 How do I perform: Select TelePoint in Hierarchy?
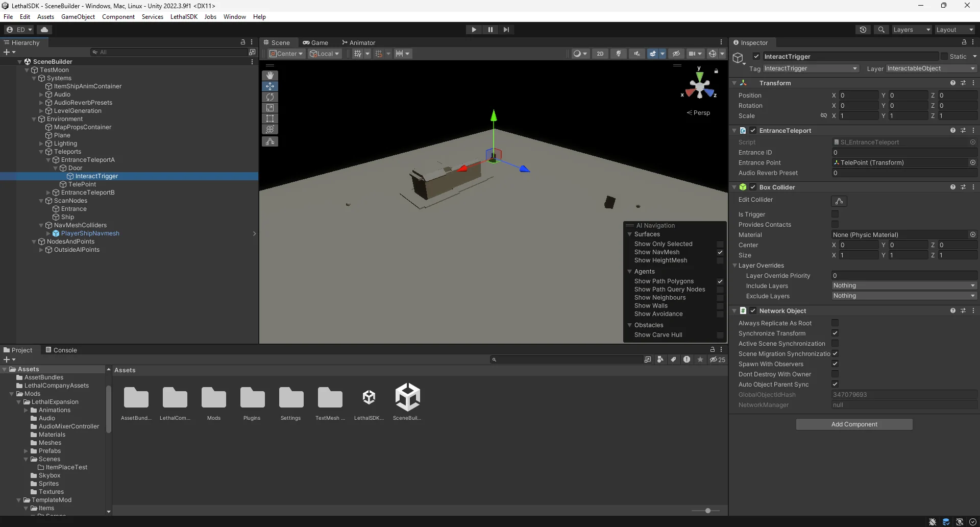click(82, 184)
